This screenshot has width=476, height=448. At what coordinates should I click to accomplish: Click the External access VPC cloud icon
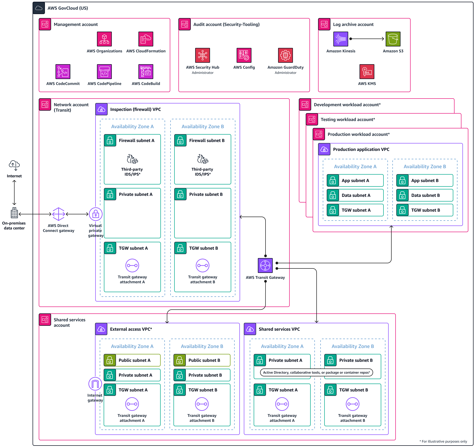(101, 329)
